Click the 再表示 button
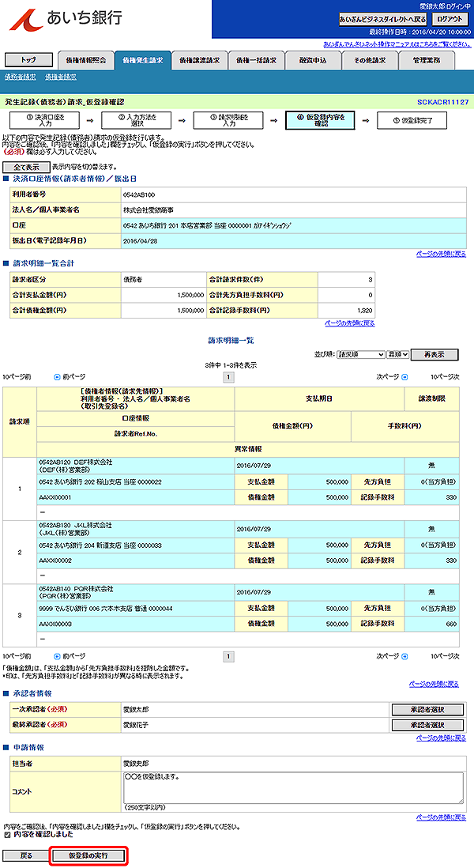The height and width of the screenshot is (868, 474). (x=434, y=354)
